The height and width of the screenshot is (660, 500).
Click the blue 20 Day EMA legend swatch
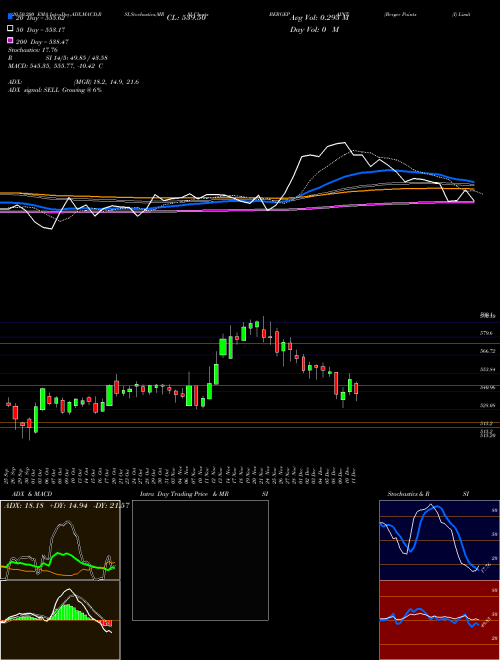tap(10, 17)
